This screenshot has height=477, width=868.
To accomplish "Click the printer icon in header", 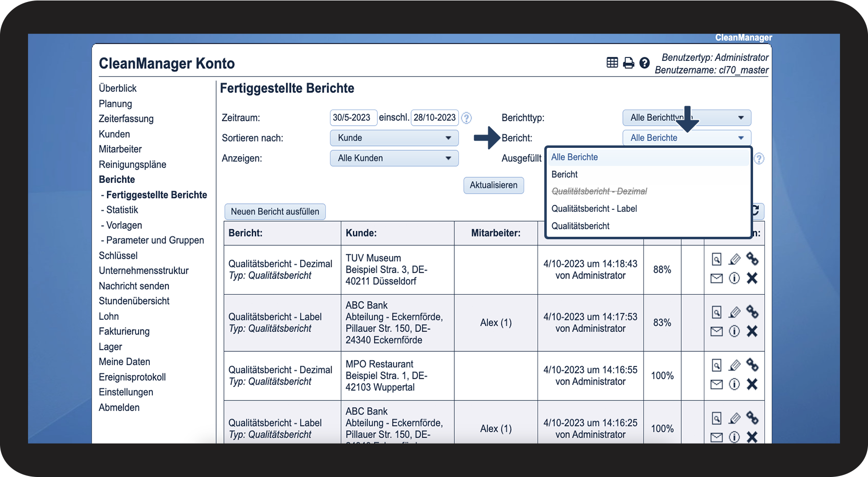I will [x=628, y=63].
